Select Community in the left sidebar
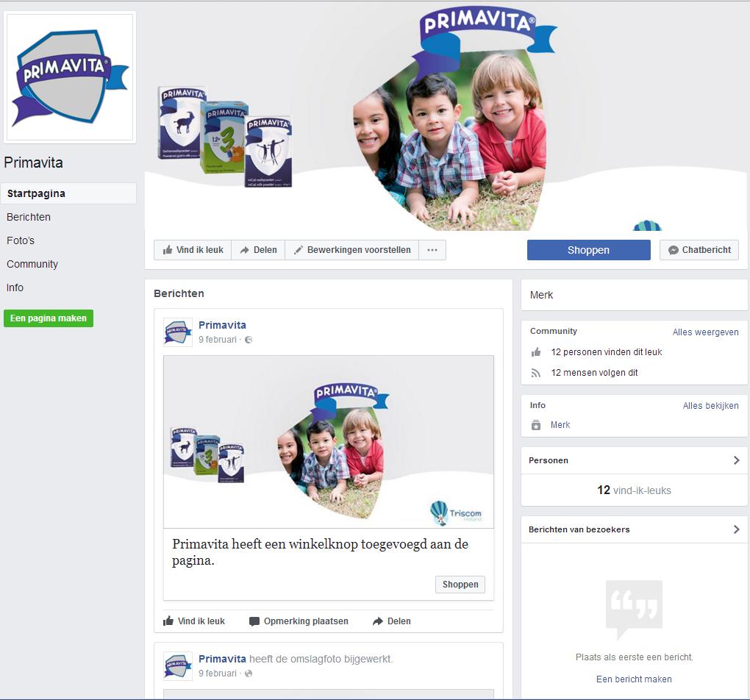Image resolution: width=750 pixels, height=700 pixels. (32, 264)
